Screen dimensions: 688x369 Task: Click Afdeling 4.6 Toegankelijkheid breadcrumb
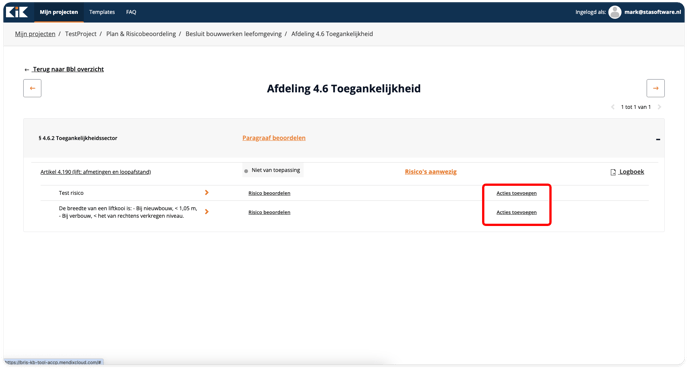coord(332,34)
